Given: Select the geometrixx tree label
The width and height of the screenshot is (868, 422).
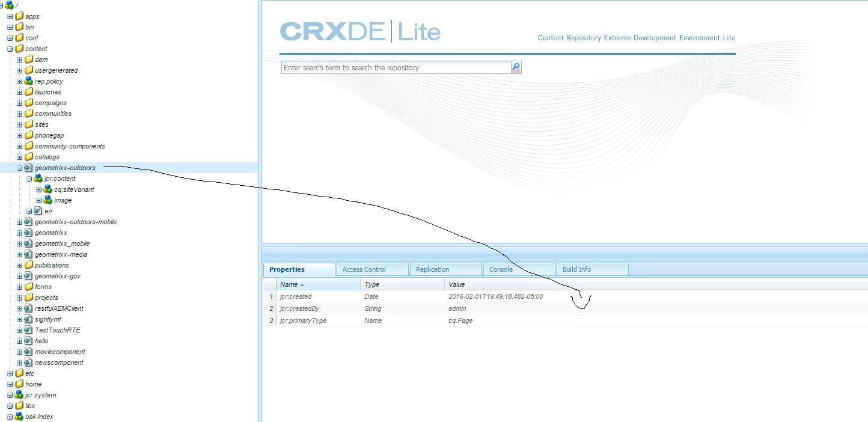Looking at the screenshot, I should (x=50, y=233).
